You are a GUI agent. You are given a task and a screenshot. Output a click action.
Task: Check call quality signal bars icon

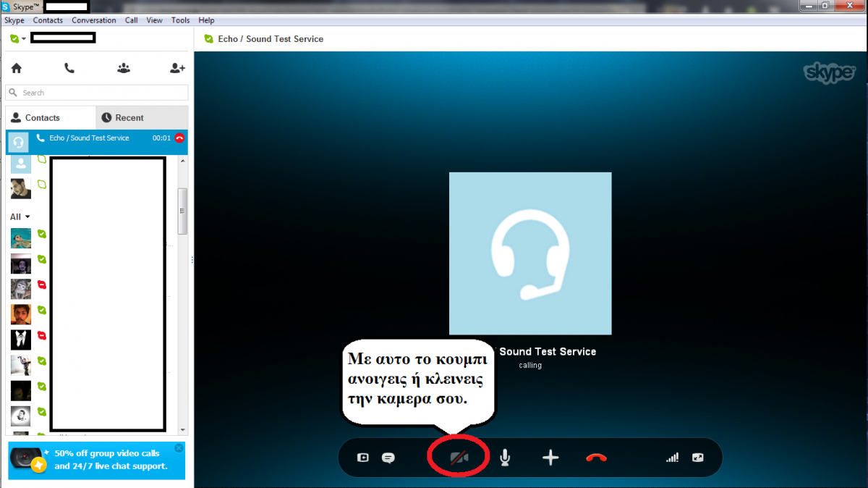coord(673,458)
